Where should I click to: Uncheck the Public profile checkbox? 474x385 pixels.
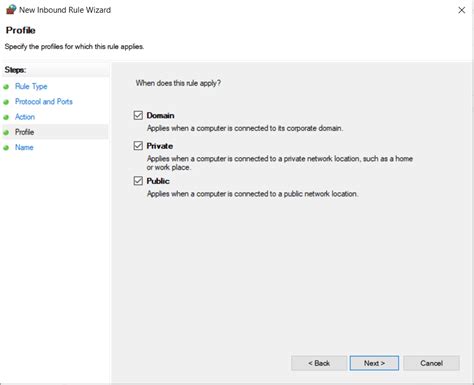tap(138, 181)
